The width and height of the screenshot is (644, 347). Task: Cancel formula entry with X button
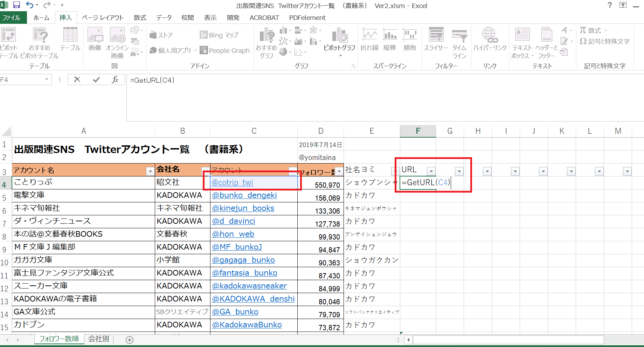point(77,80)
